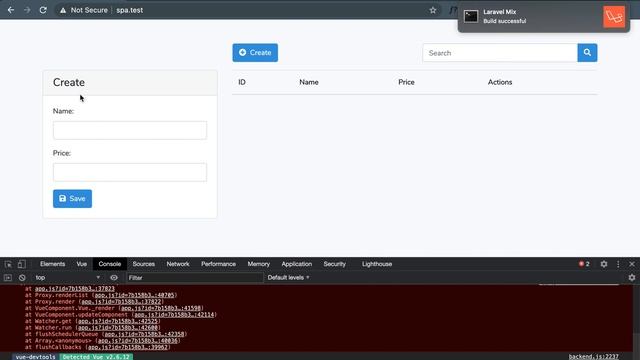Click the Price column header
This screenshot has width=640, height=360.
pos(406,82)
